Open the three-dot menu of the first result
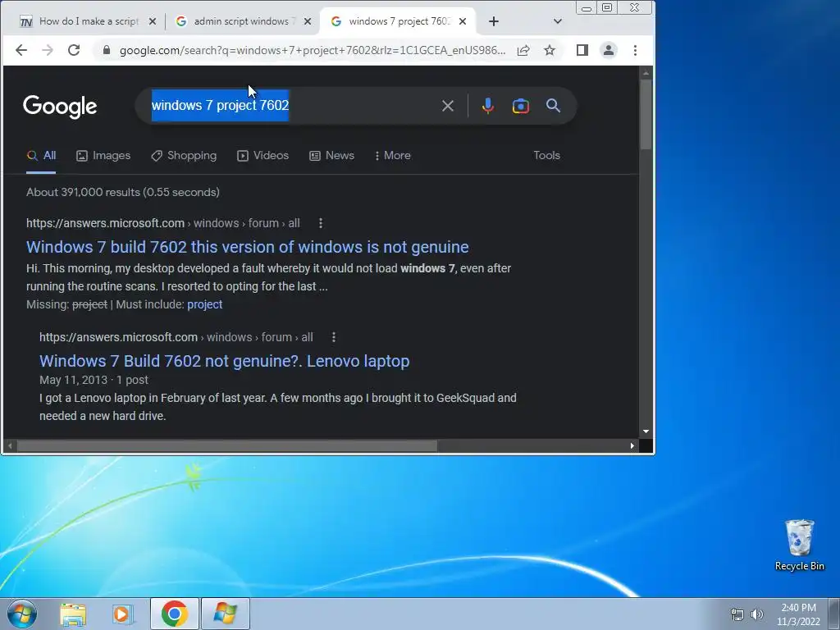840x630 pixels. [x=321, y=223]
